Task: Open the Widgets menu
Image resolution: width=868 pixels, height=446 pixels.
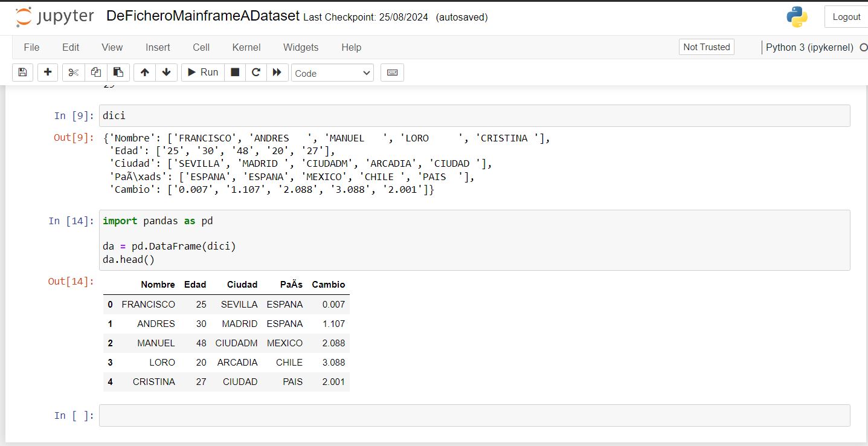Action: 301,47
